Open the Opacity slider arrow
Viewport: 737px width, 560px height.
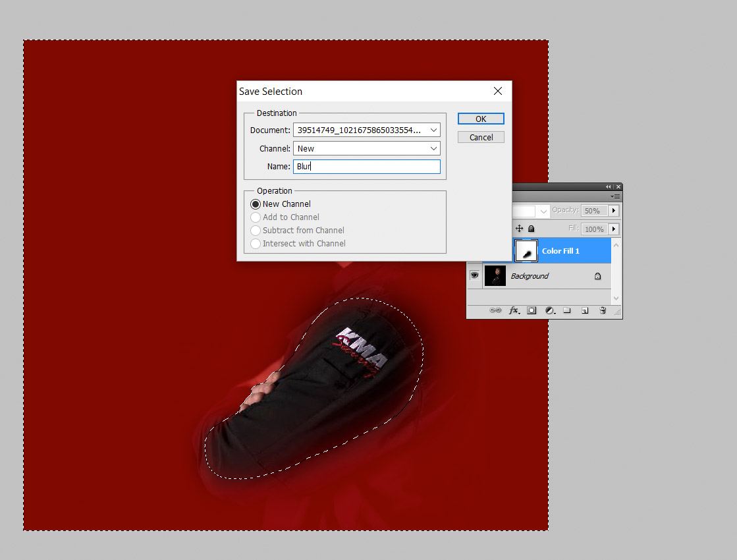614,211
